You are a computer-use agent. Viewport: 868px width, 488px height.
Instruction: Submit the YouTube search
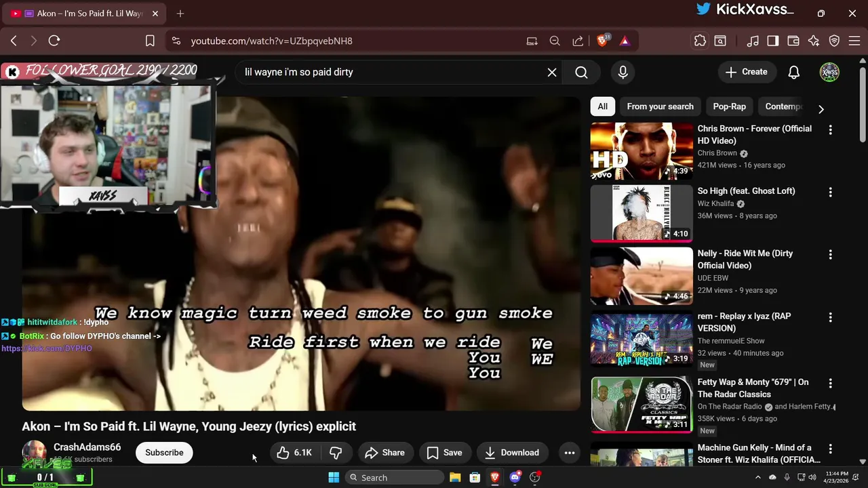(x=581, y=72)
